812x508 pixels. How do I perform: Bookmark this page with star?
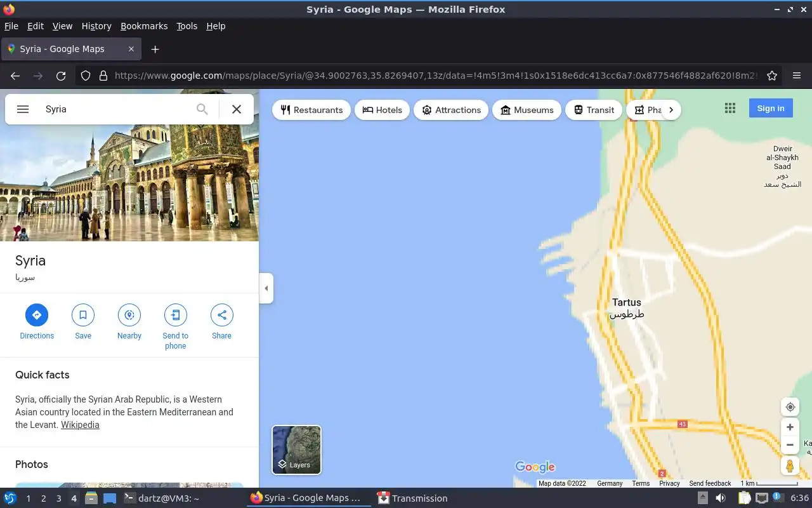coord(772,76)
